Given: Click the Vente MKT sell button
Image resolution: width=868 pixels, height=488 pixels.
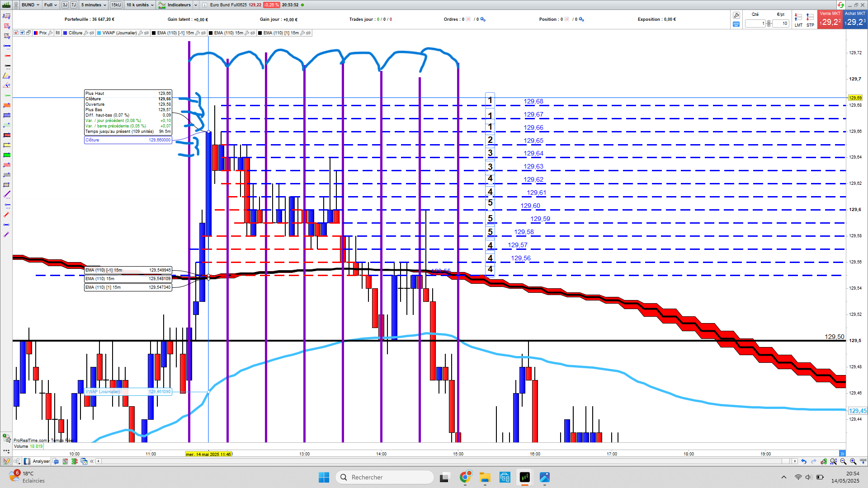Looking at the screenshot, I should [830, 20].
